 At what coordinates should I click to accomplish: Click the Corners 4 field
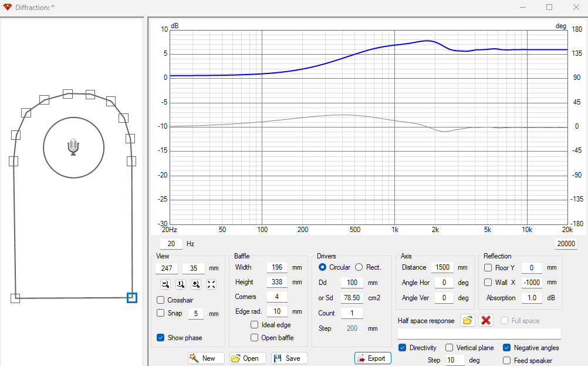[x=277, y=297]
